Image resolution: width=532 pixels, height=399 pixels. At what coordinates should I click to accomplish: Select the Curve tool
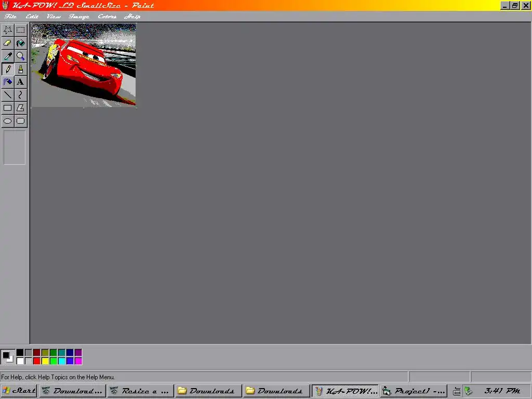21,95
